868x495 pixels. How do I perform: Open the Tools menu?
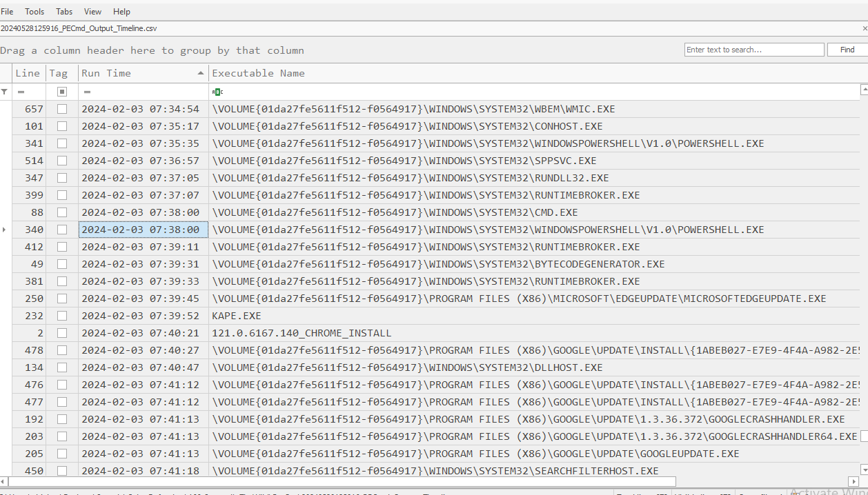point(34,12)
